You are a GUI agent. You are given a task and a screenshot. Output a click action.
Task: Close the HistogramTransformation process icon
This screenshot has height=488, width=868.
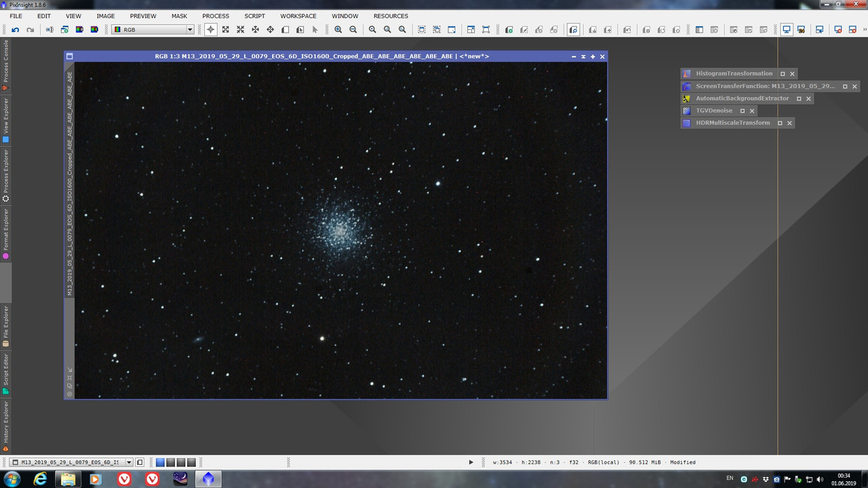tap(792, 73)
